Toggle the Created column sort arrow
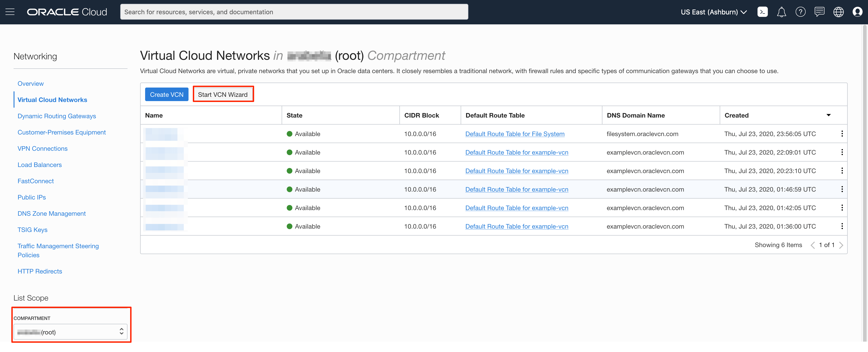Screen dimensions: 868x352 [x=829, y=115]
